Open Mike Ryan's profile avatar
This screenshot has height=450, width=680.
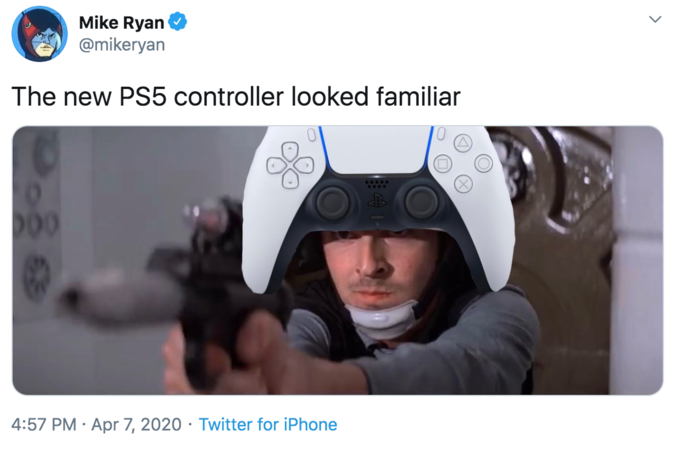(x=39, y=34)
